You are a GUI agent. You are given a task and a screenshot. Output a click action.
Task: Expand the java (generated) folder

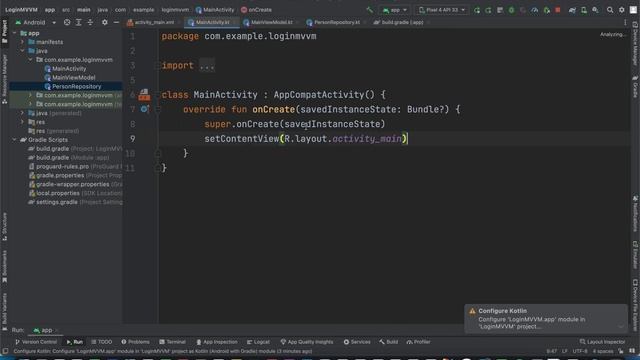coord(22,113)
